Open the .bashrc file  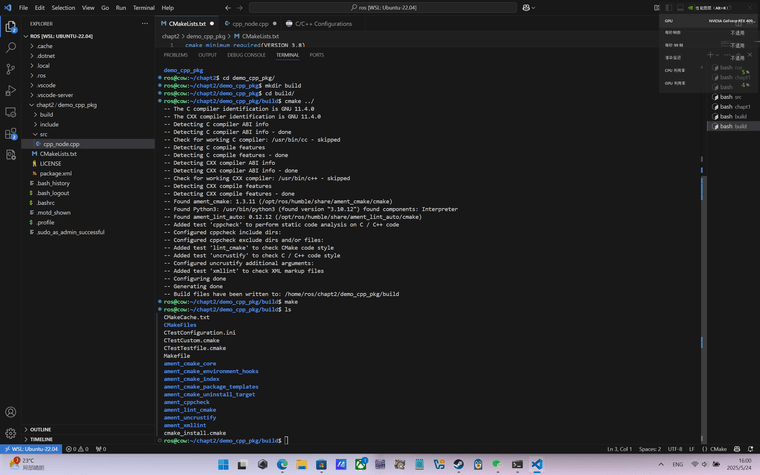(x=88, y=203)
